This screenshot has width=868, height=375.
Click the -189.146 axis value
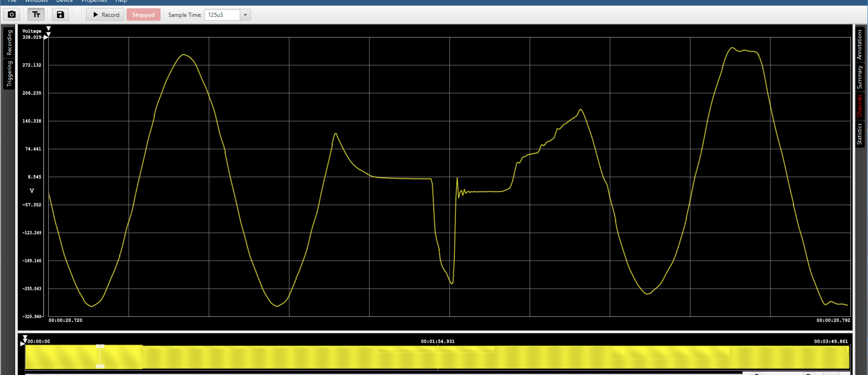32,261
